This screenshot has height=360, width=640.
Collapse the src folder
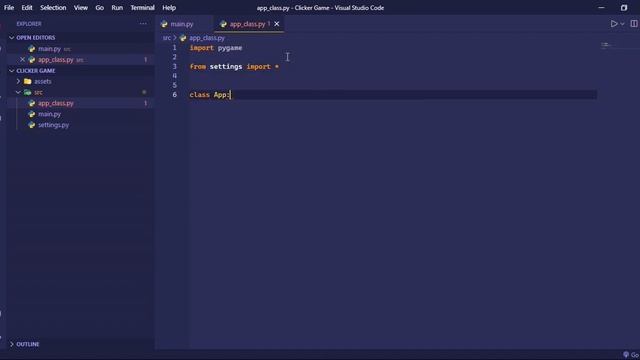(x=18, y=92)
